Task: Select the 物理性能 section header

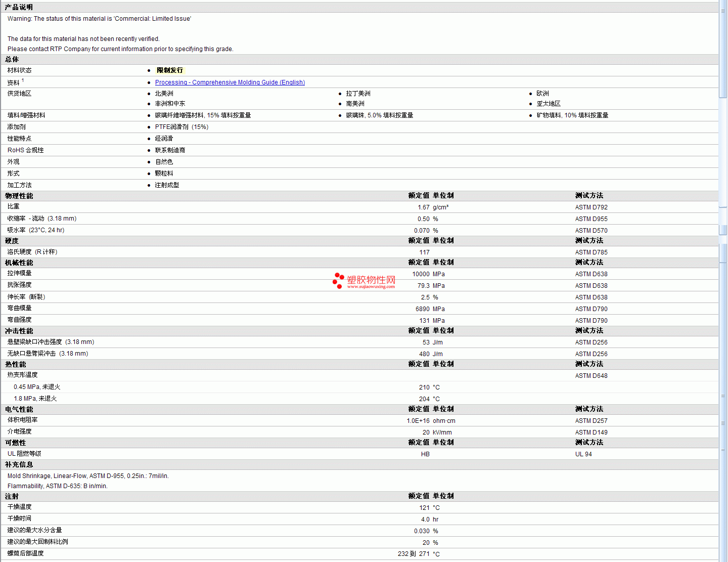Action: [19, 196]
